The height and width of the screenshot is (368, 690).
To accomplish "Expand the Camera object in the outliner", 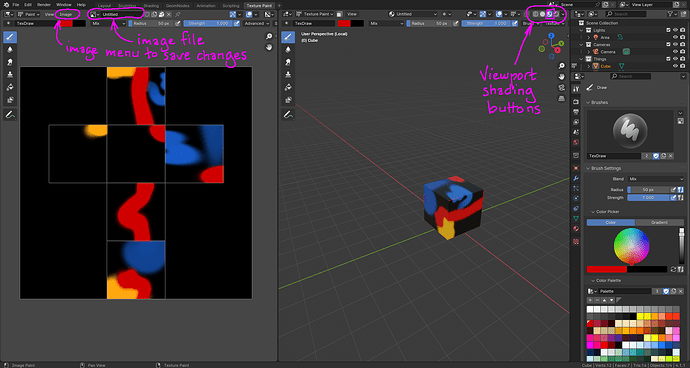I will [x=589, y=52].
